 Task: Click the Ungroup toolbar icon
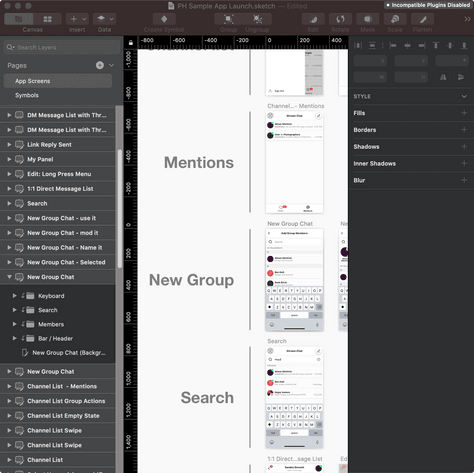[x=257, y=19]
